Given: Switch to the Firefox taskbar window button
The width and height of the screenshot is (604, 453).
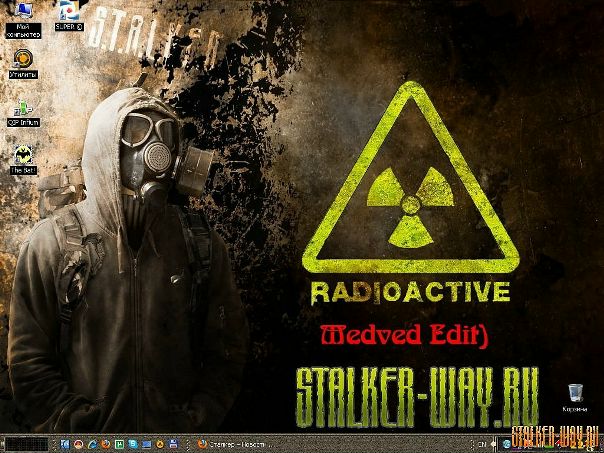Looking at the screenshot, I should (x=235, y=445).
